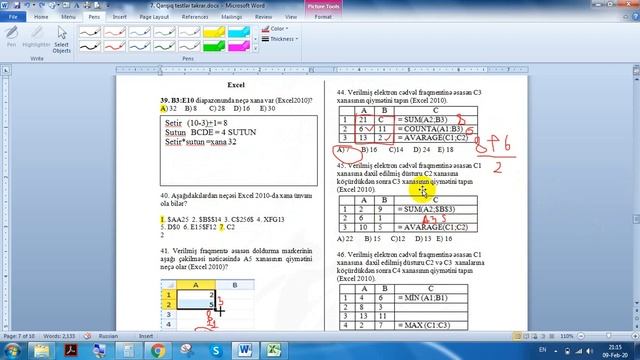Click zoom in plus button
The width and height of the screenshot is (640, 360).
[635, 336]
